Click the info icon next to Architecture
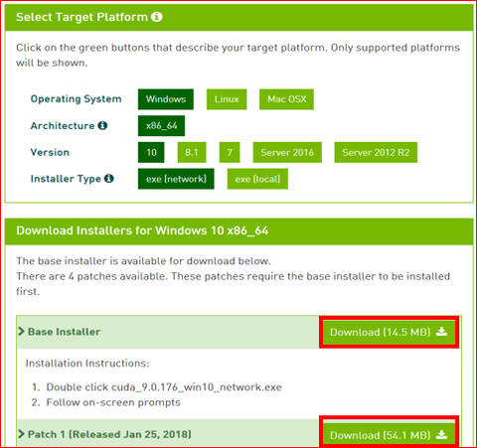 point(102,125)
